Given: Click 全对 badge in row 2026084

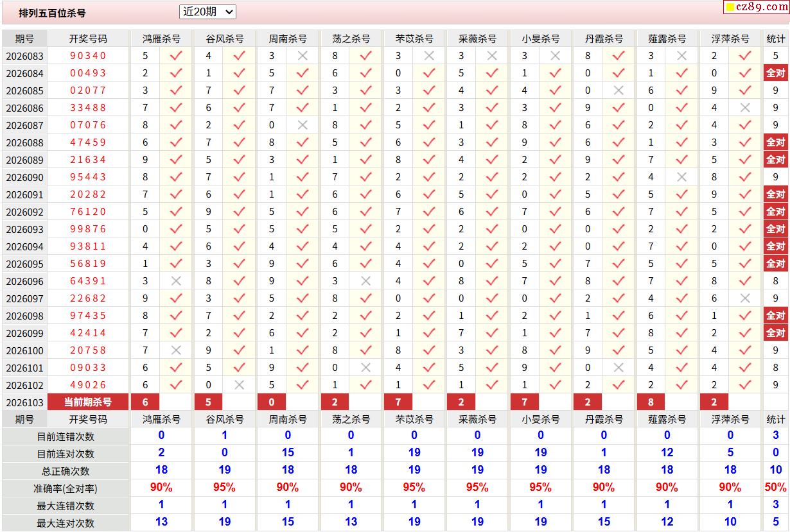Looking at the screenshot, I should click(x=776, y=73).
